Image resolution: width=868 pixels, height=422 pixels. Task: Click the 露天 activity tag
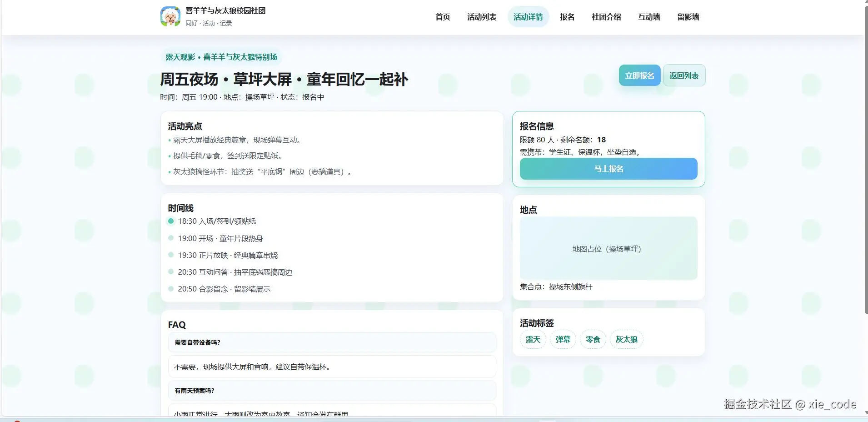(x=533, y=339)
